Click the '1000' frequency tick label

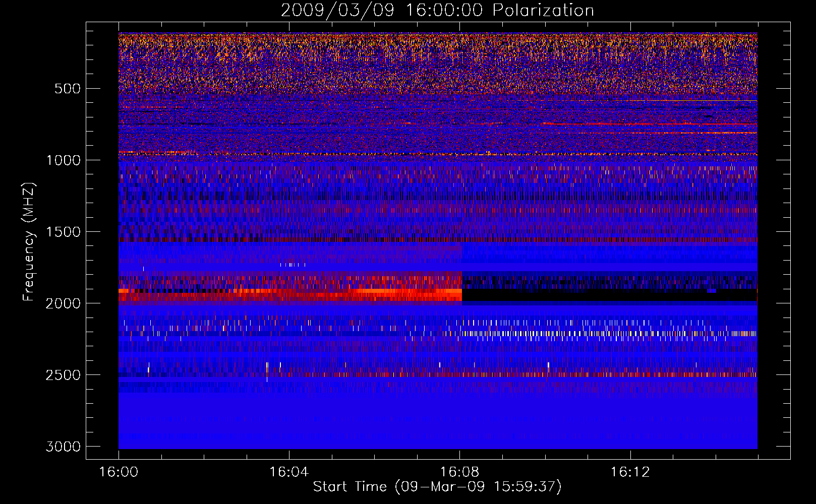coord(63,160)
